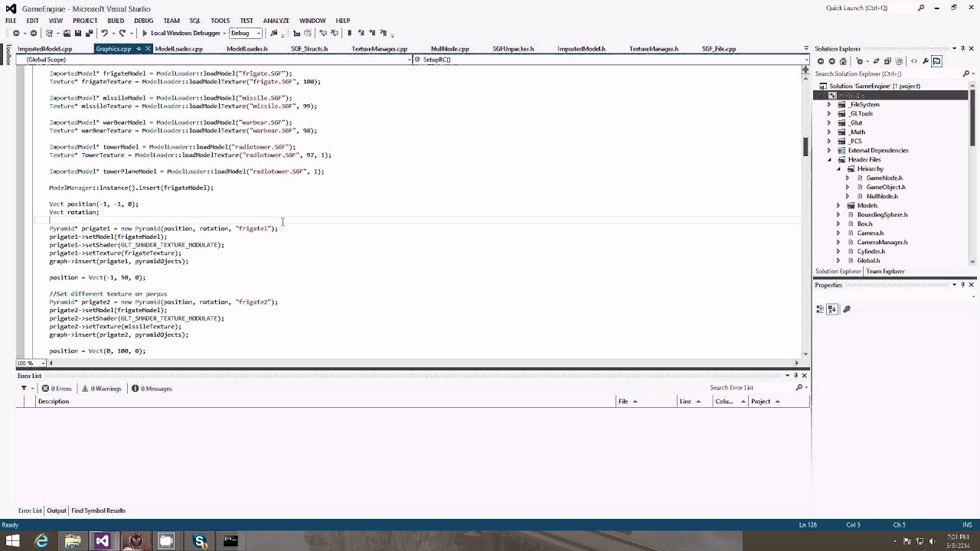
Task: Start Local Windows Debugger
Action: [x=181, y=33]
